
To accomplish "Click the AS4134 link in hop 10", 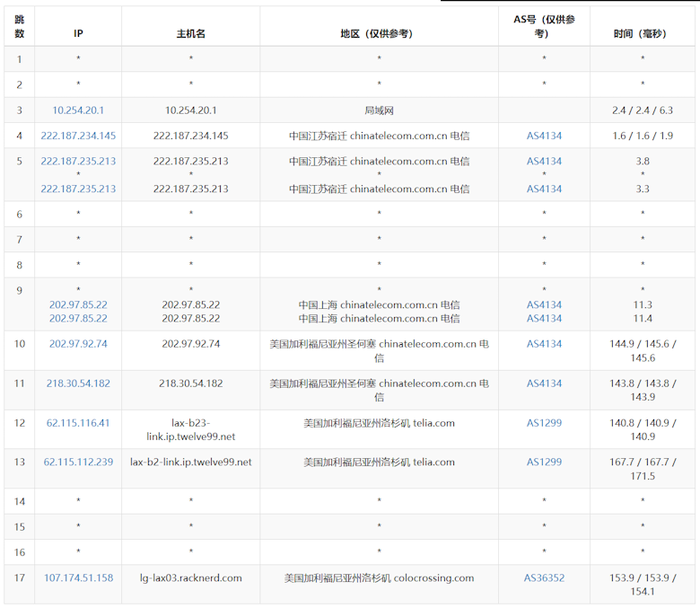I will click(x=544, y=344).
